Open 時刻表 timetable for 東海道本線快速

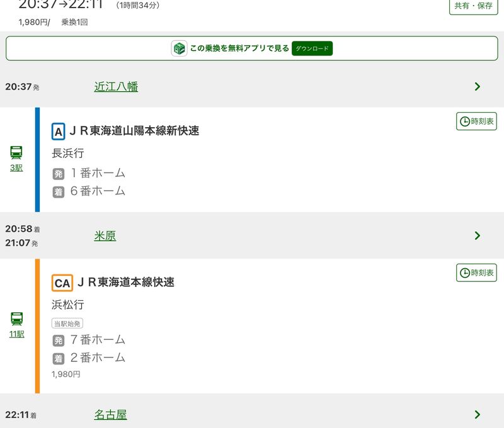tap(476, 273)
